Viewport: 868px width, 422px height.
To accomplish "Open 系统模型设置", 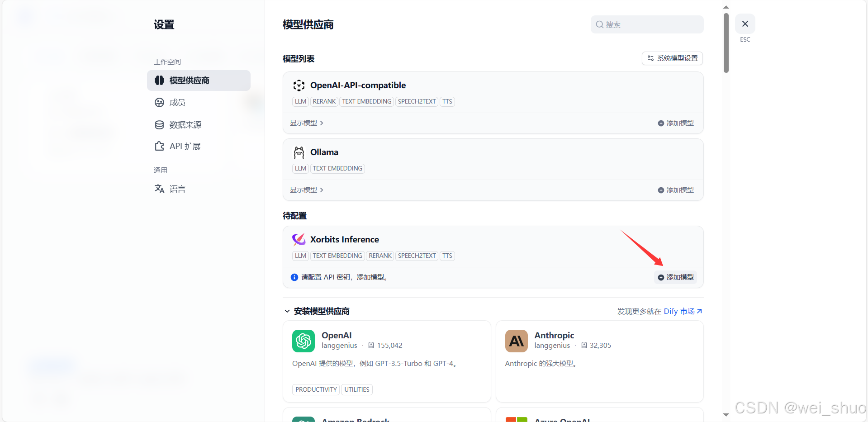I will [x=672, y=58].
